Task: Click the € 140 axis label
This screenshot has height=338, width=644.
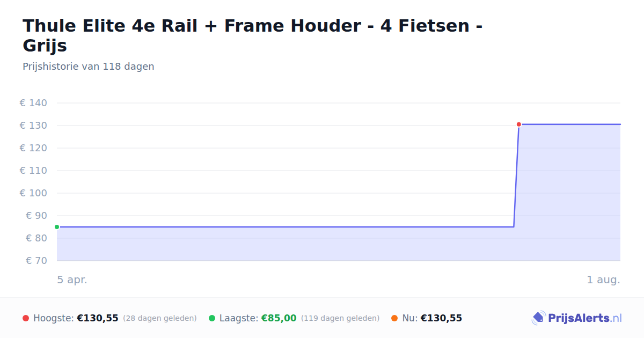Action: (33, 103)
